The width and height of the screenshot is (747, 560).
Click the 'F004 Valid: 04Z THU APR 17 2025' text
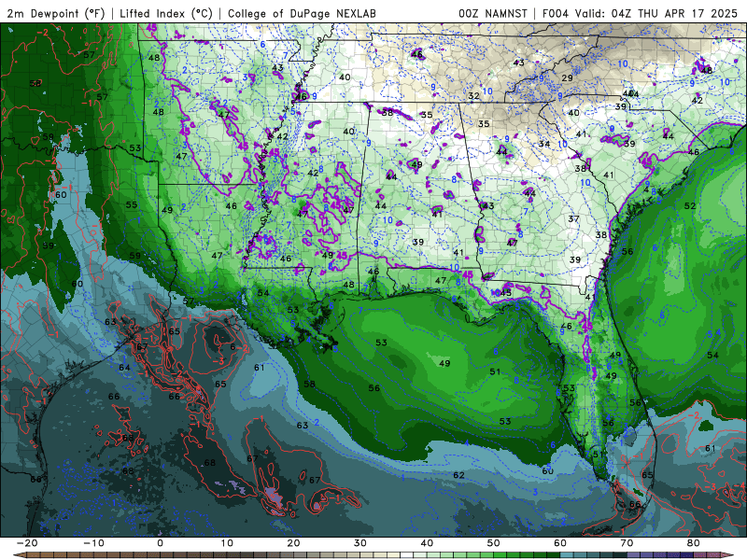click(640, 13)
